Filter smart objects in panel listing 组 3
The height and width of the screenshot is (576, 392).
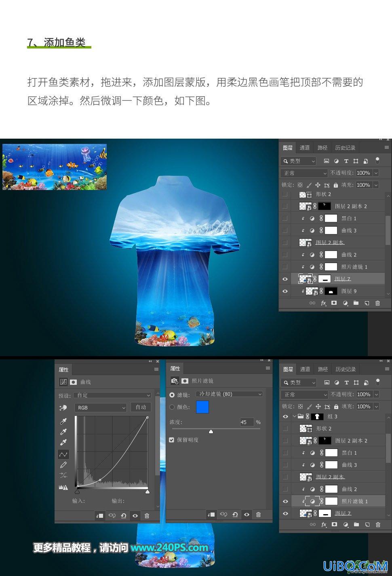pos(366,382)
